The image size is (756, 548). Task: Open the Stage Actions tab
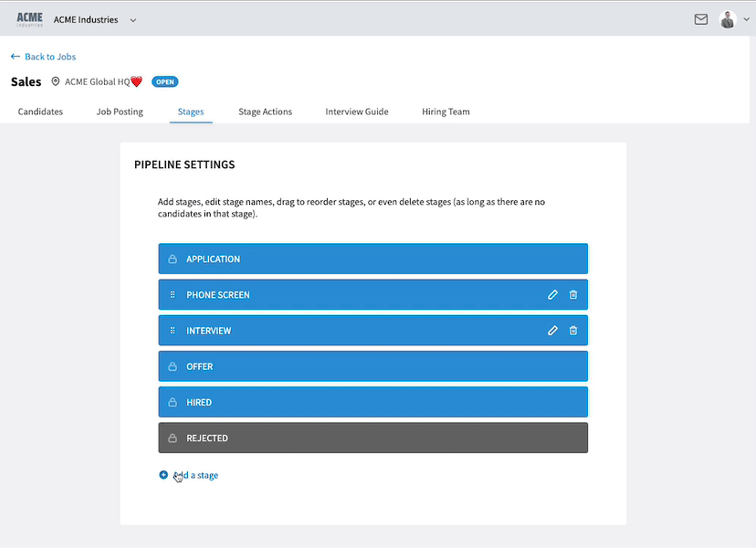[x=265, y=112]
